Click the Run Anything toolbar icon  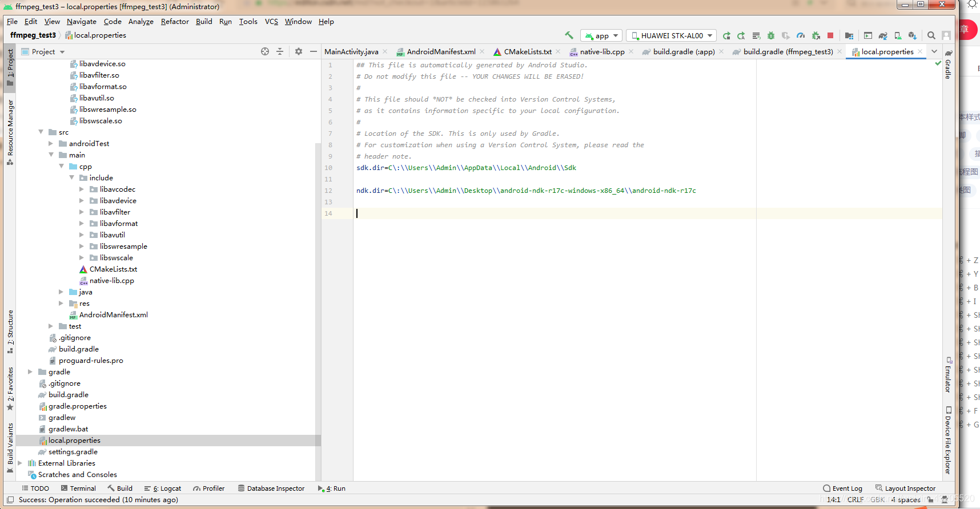tap(868, 35)
